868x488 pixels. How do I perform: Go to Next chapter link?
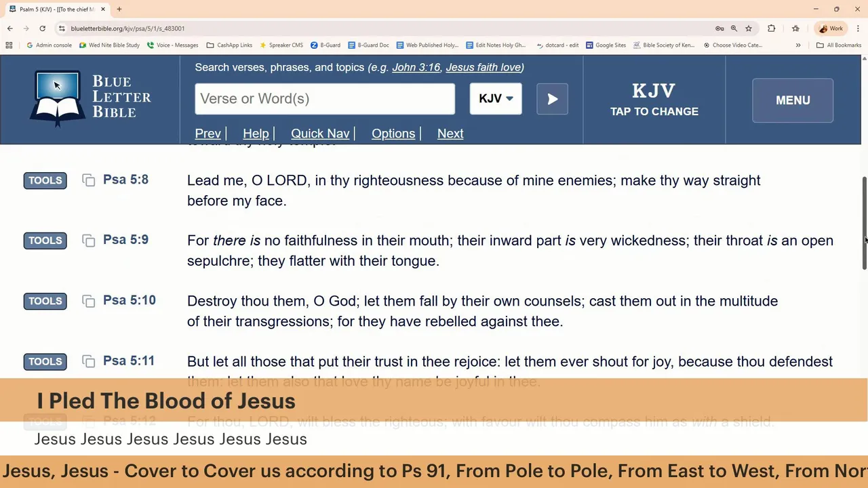(450, 134)
